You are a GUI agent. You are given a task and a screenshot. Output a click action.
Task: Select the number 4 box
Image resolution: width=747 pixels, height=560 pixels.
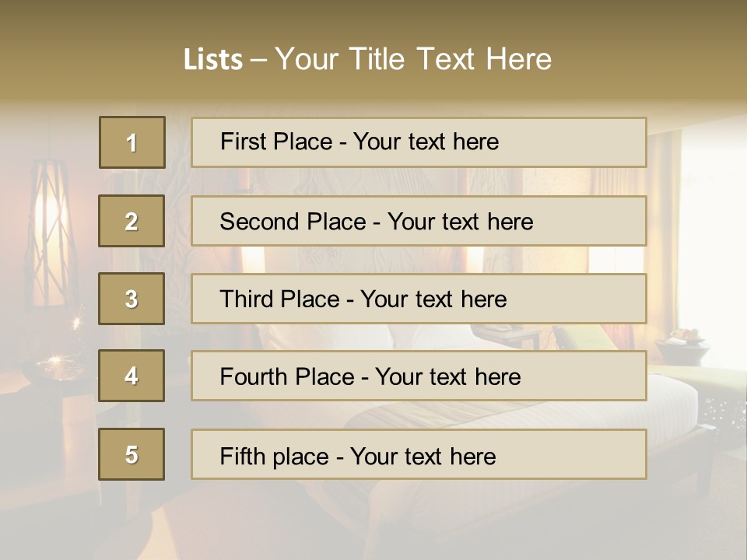(132, 376)
